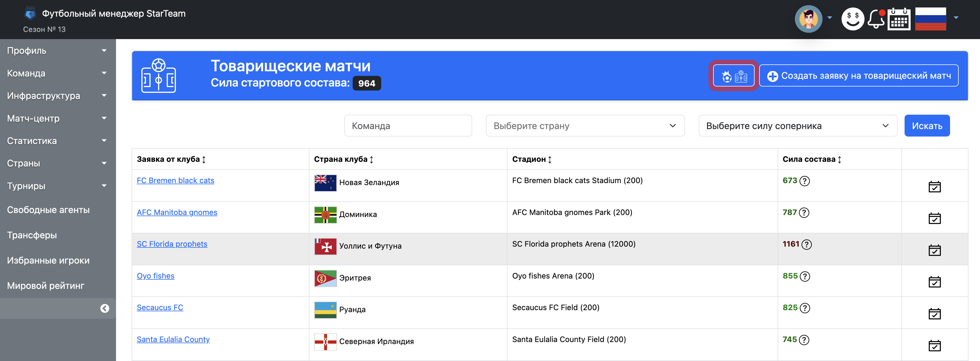The width and height of the screenshot is (980, 361).
Task: Open the SC Florida prophets club link
Action: (172, 244)
